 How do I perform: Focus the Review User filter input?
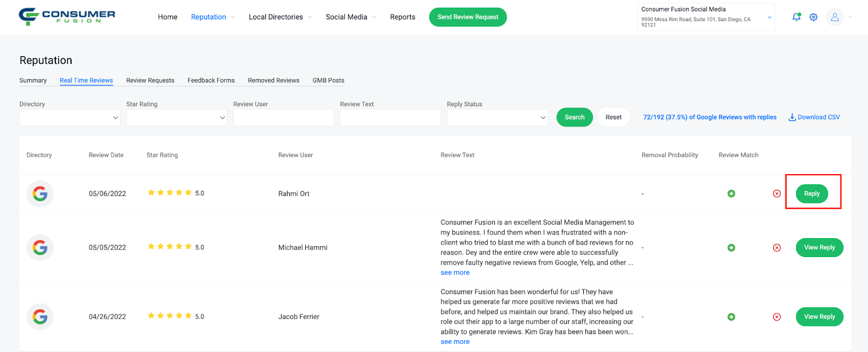click(283, 118)
